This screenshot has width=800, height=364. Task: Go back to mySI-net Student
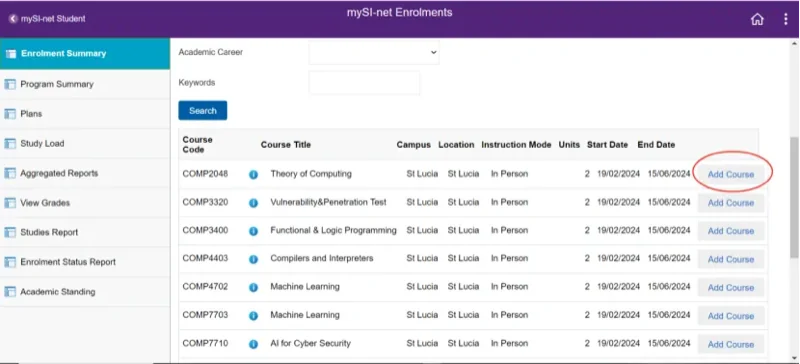[x=47, y=19]
